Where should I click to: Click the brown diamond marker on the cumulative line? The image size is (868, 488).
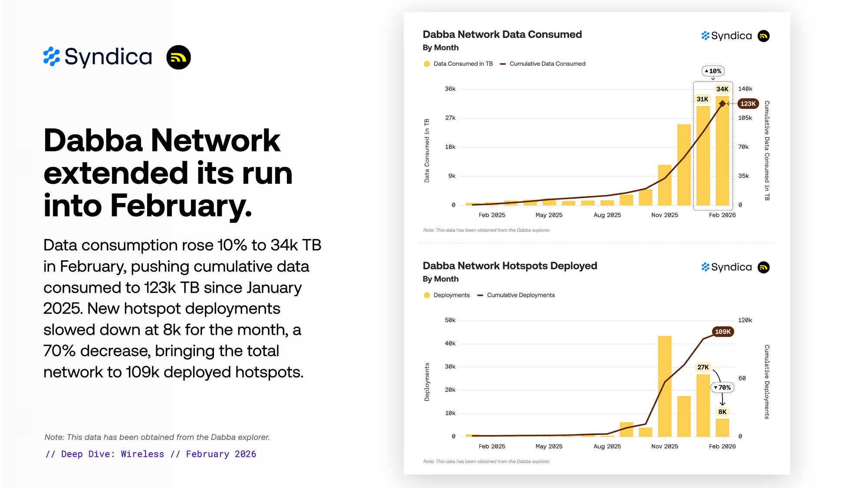(x=722, y=104)
